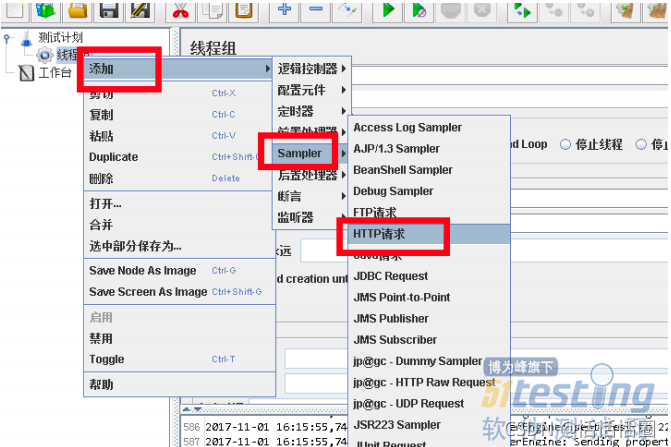Image resolution: width=671 pixels, height=447 pixels.
Task: Choose Duplicate in the context menu
Action: click(x=179, y=157)
